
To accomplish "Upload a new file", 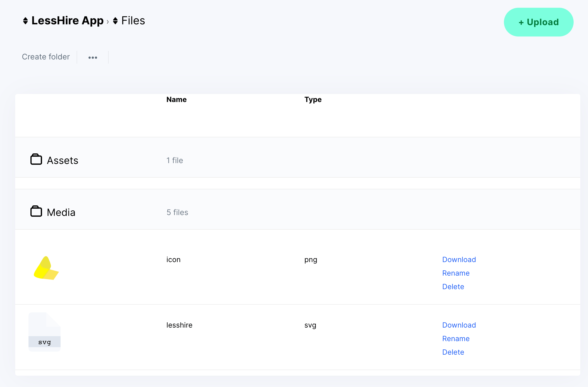I will (x=538, y=22).
